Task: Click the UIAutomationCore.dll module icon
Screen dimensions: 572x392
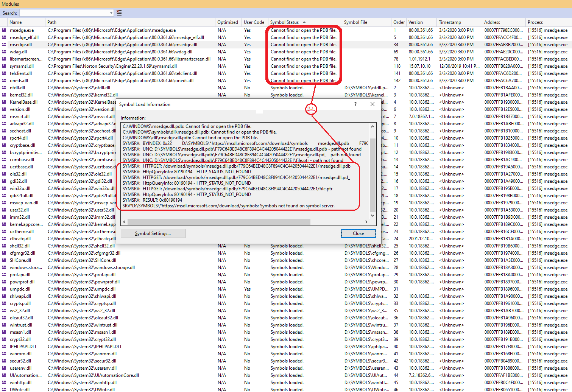Action: tap(4, 375)
